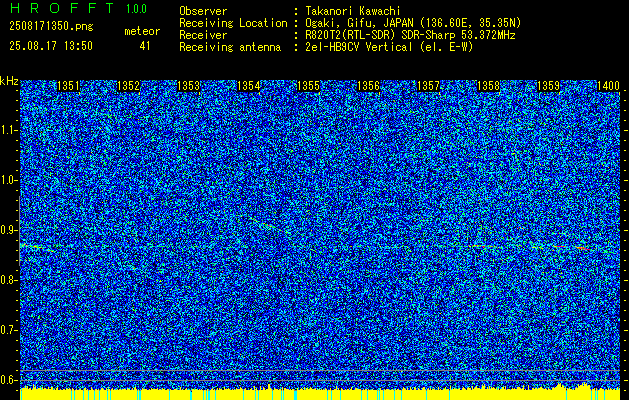Click the 1356 time marker
Image resolution: width=629 pixels, height=400 pixels.
tap(368, 86)
